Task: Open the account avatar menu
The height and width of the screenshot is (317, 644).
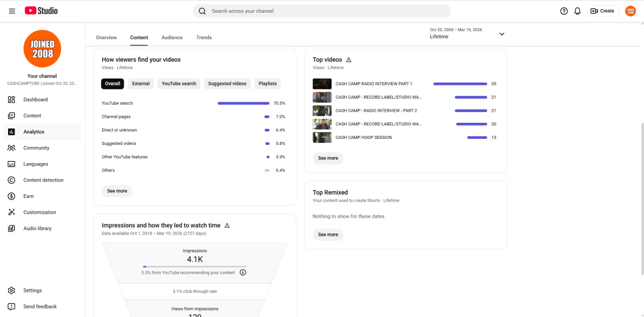Action: coord(630,11)
